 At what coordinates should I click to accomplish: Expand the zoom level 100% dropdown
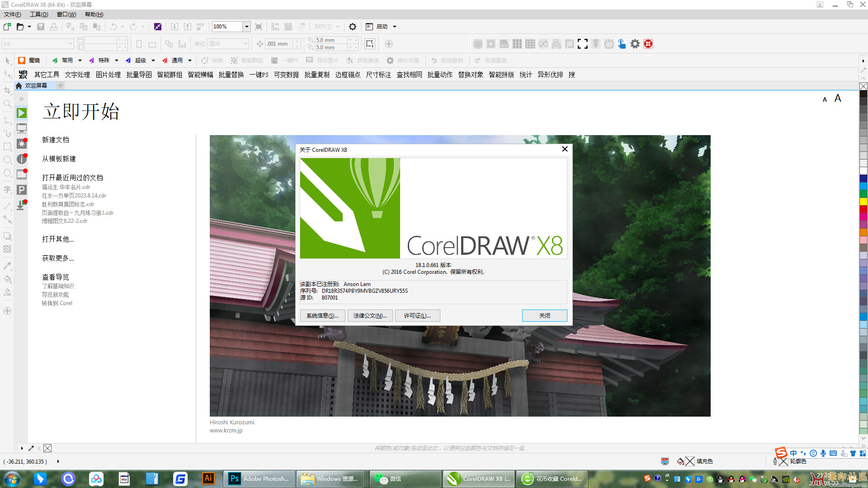click(x=247, y=27)
